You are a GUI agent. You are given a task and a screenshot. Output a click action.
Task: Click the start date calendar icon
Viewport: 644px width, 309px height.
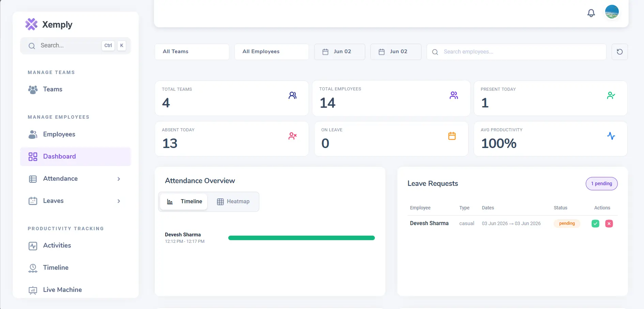tap(325, 52)
